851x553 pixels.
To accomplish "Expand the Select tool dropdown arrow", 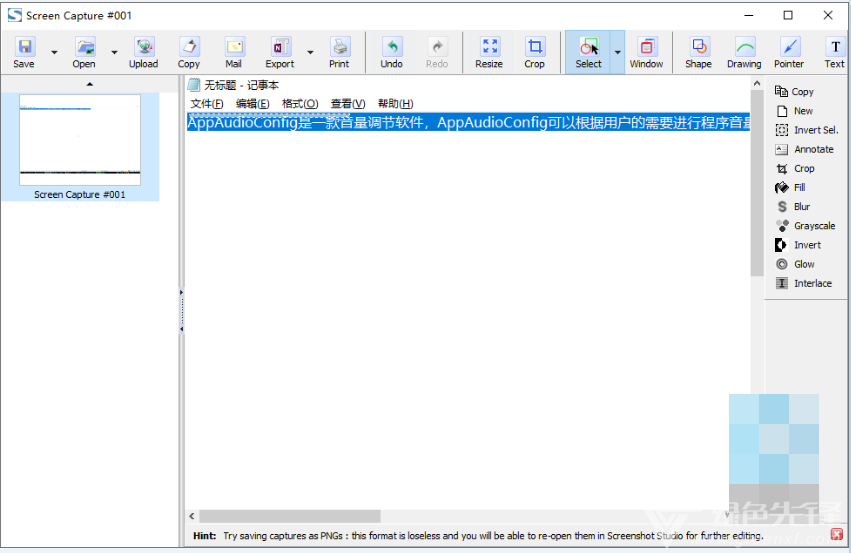I will pyautogui.click(x=618, y=52).
